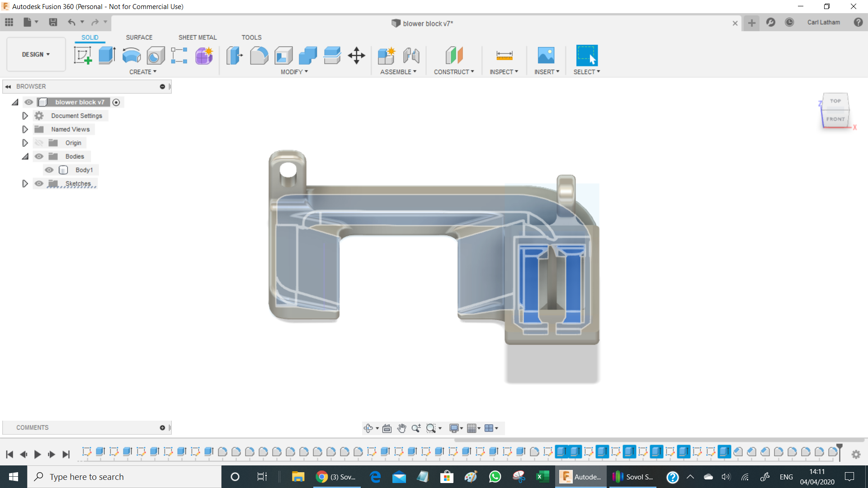Open the CONSTRUCT dropdown menu

point(454,72)
